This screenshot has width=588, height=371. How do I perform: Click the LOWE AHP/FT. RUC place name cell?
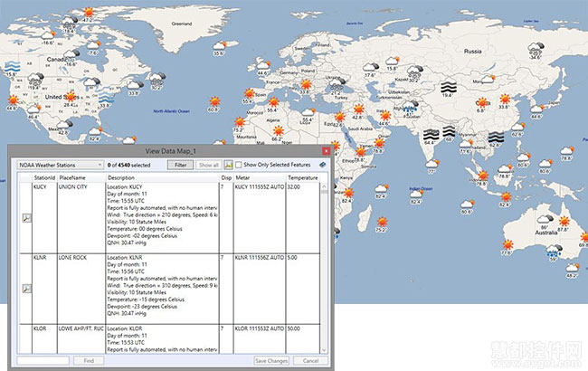pos(81,339)
